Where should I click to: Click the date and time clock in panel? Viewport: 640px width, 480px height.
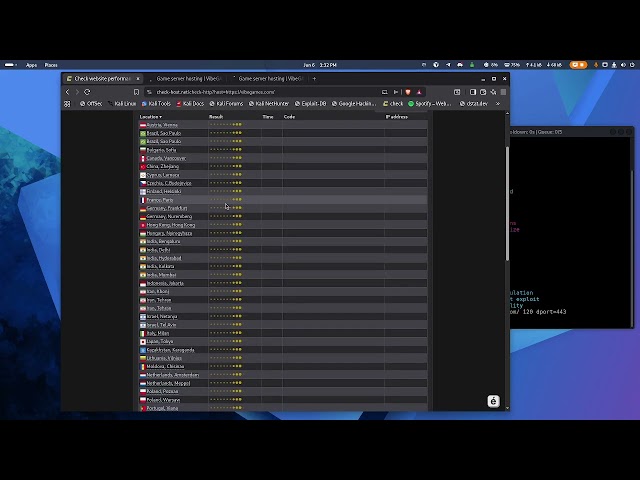[x=320, y=65]
